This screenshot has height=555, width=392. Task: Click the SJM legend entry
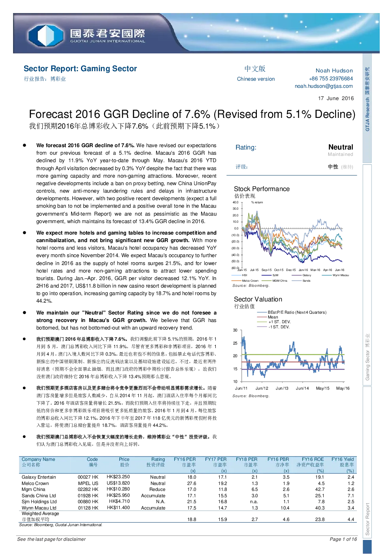tap(270, 275)
